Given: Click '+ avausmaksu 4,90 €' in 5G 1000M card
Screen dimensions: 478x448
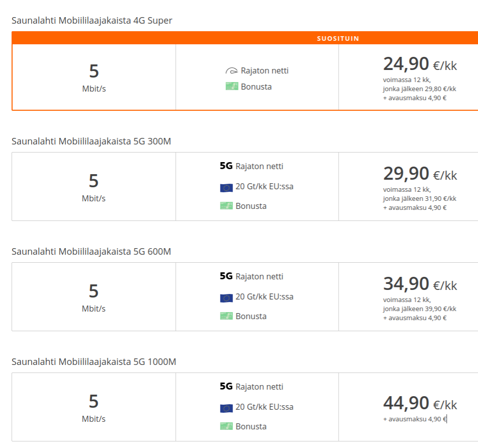Looking at the screenshot, I should coord(415,419).
